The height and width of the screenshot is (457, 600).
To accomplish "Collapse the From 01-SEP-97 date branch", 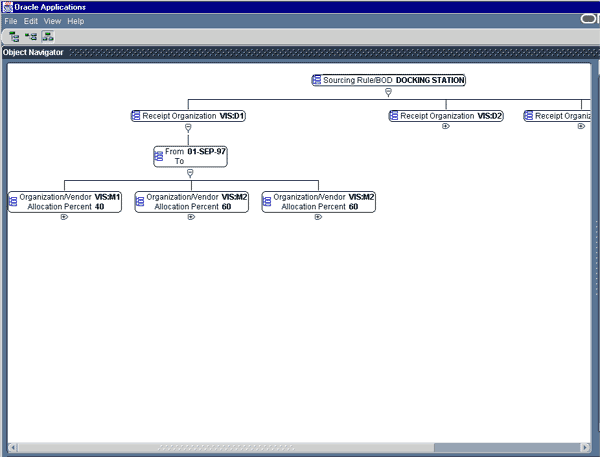I will point(190,173).
